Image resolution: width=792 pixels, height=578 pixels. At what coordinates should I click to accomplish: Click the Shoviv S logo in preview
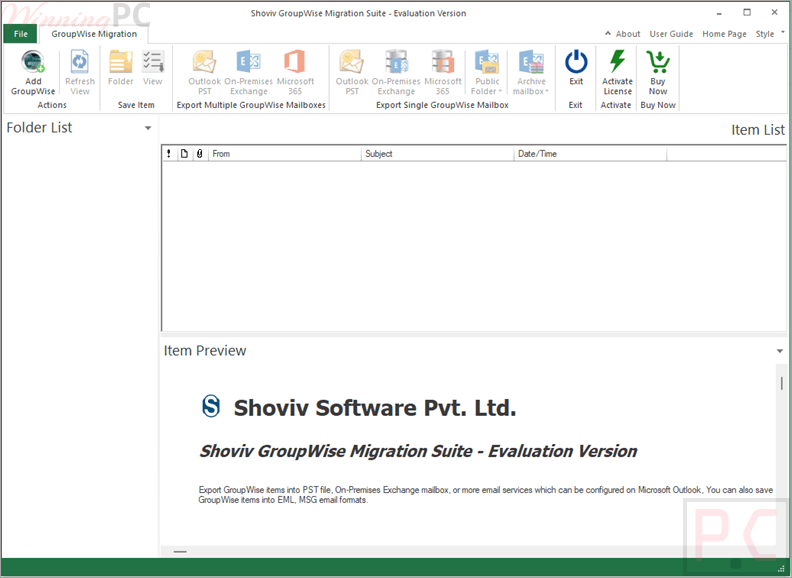click(x=211, y=406)
